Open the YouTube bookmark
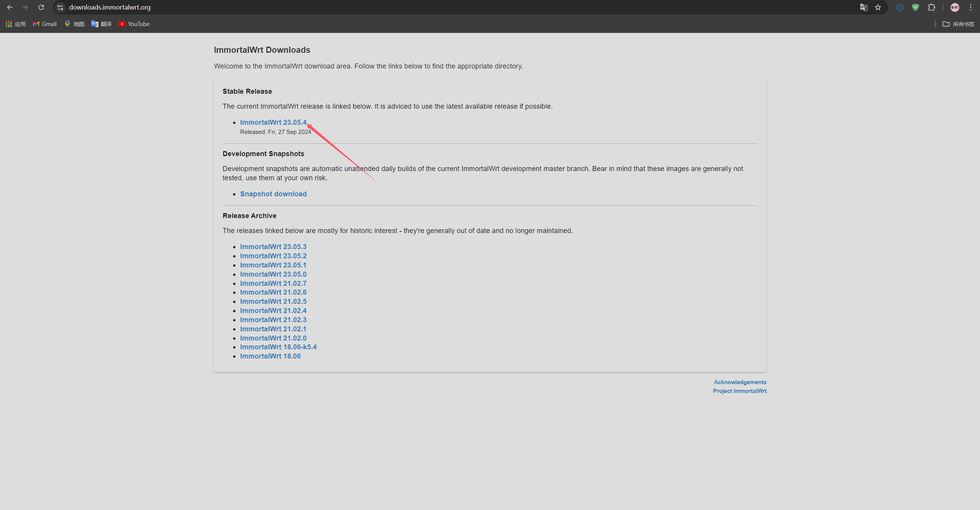This screenshot has width=980, height=510. [x=134, y=24]
